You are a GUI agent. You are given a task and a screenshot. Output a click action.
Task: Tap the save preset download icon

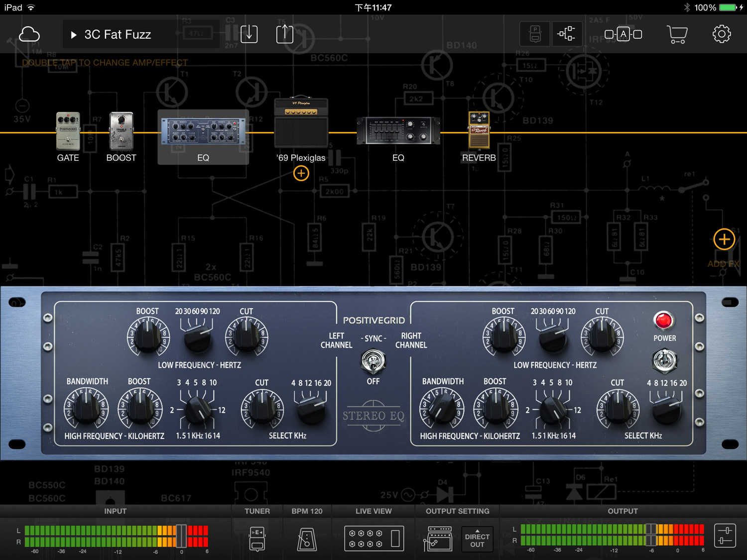[x=249, y=34]
